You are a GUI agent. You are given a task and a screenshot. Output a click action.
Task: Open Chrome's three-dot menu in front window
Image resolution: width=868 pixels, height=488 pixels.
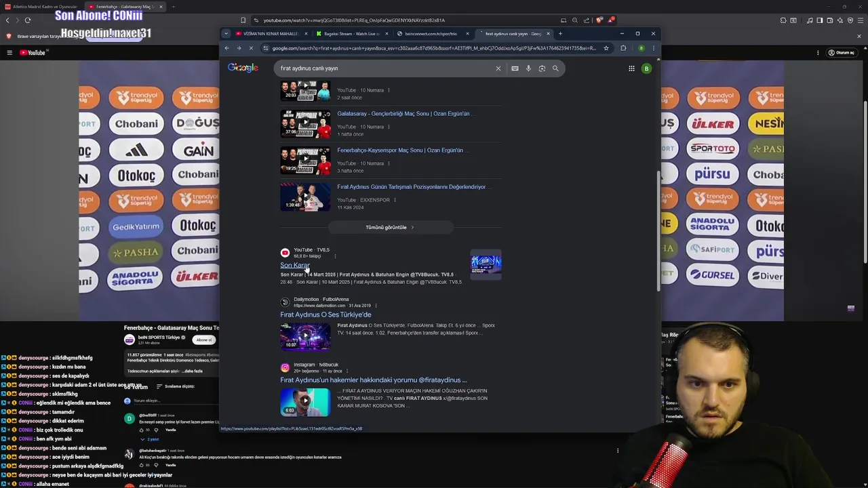(x=654, y=48)
